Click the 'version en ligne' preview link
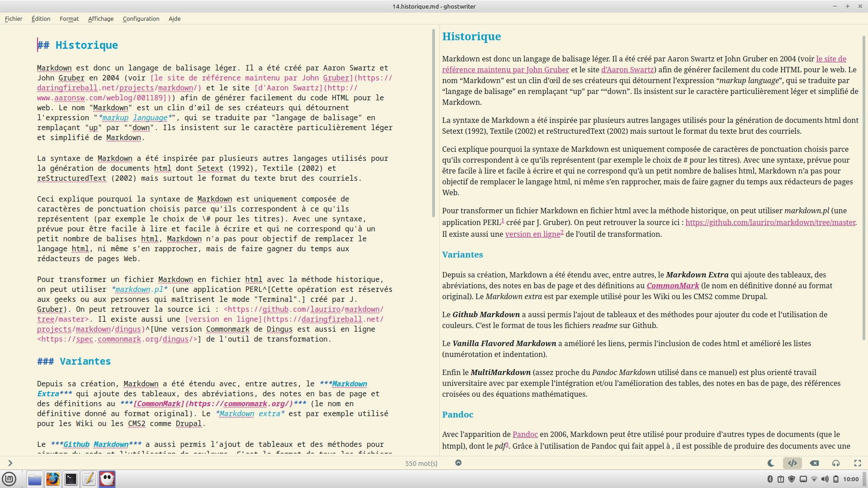This screenshot has height=488, width=868. click(x=533, y=234)
